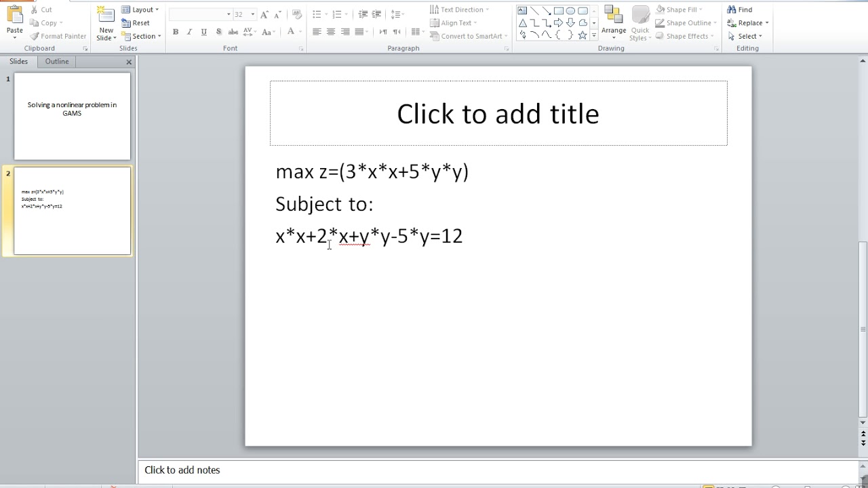Click the Cut scissors command
This screenshot has width=868, height=488.
[41, 9]
